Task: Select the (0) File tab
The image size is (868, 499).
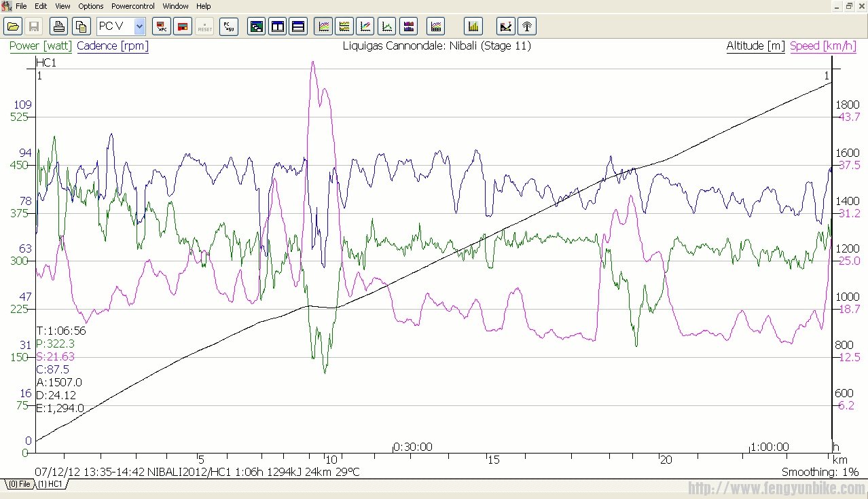Action: tap(18, 484)
